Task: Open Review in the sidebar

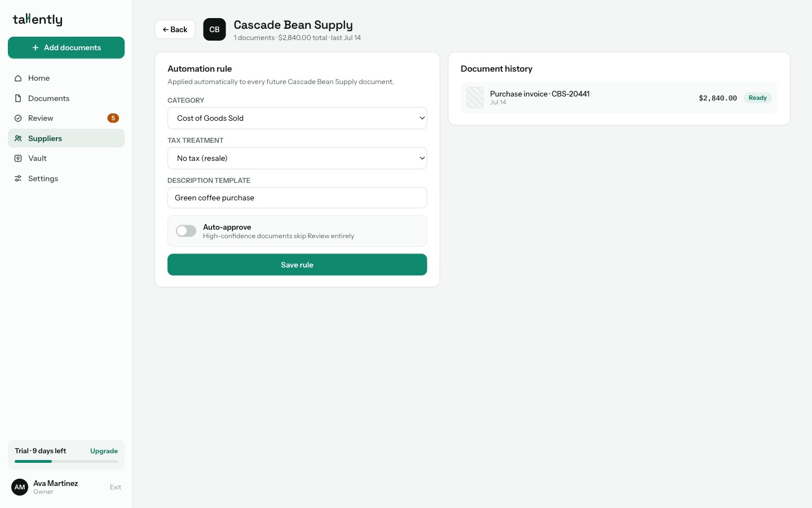Action: click(66, 118)
